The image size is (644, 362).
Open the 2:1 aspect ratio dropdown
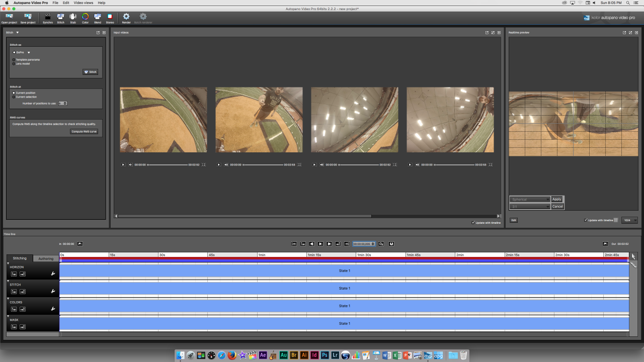point(530,206)
